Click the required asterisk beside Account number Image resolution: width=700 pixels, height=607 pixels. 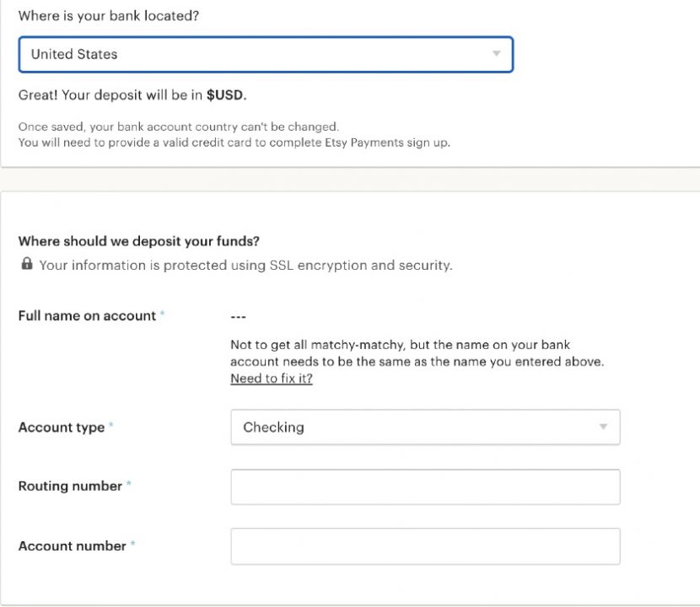(133, 545)
